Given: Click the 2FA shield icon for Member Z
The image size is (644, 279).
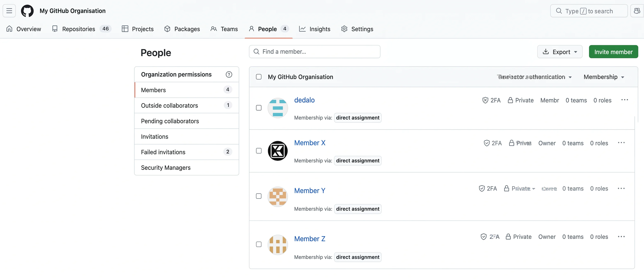Looking at the screenshot, I should 483,237.
